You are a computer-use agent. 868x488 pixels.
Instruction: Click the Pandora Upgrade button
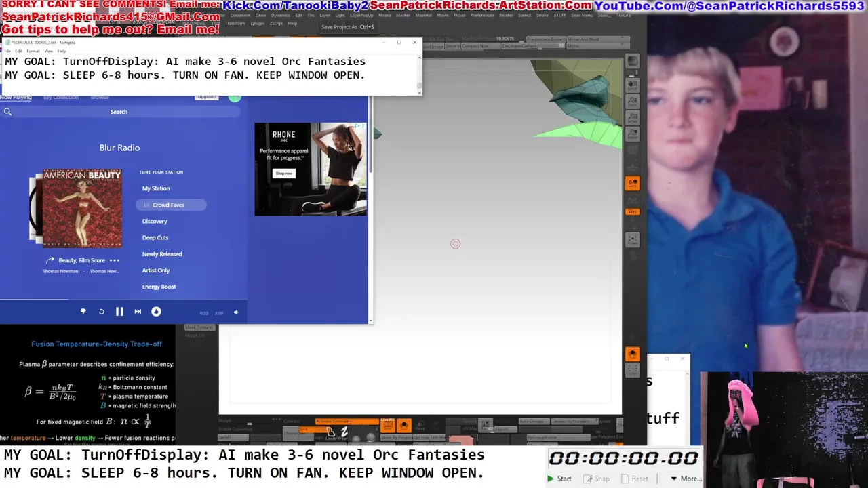click(x=207, y=97)
